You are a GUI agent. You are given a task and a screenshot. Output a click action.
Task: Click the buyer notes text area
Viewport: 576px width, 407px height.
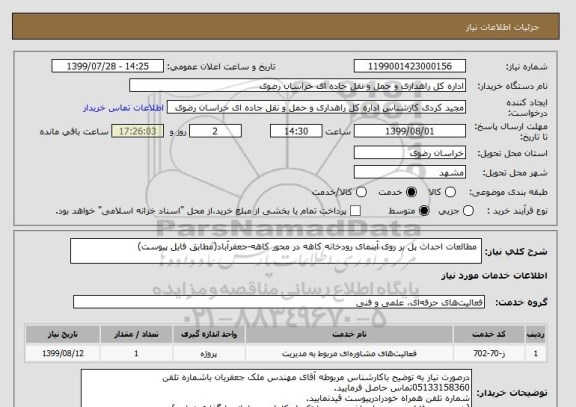(x=277, y=388)
